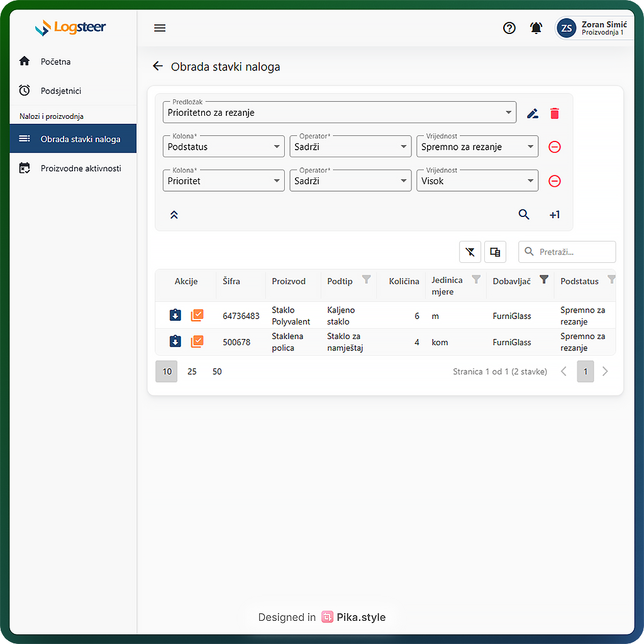Run filter search with magnifier icon
644x644 pixels.
click(x=524, y=214)
